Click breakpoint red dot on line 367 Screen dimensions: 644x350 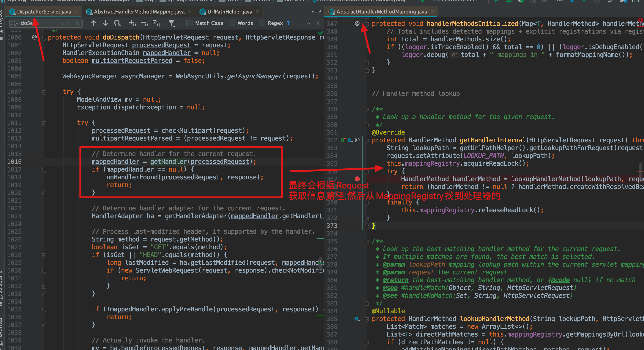click(357, 179)
